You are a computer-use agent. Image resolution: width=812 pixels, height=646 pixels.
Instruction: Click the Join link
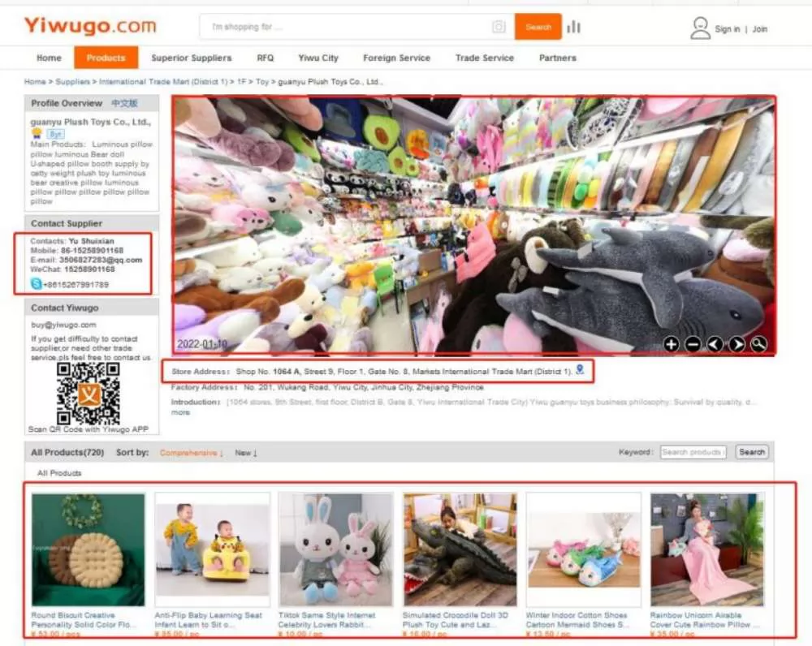pos(760,29)
